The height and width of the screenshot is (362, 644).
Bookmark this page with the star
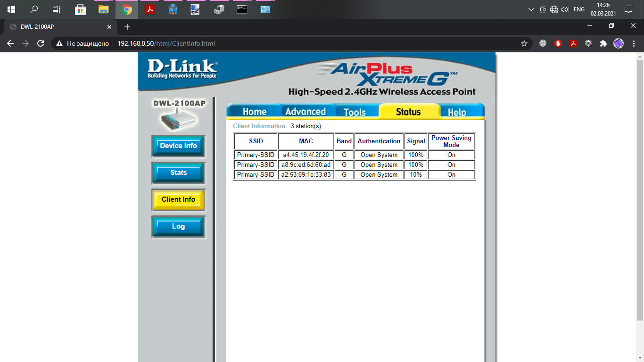pyautogui.click(x=524, y=43)
